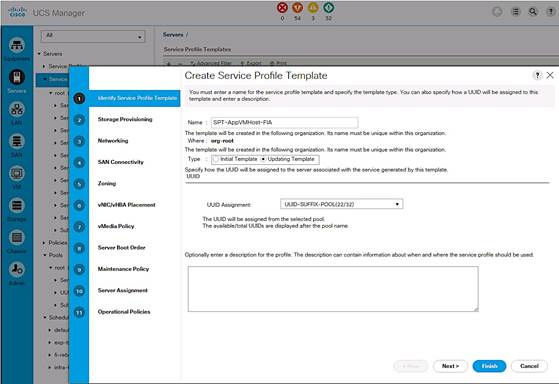
Task: Go to Server Boot Order step
Action: pyautogui.click(x=122, y=247)
